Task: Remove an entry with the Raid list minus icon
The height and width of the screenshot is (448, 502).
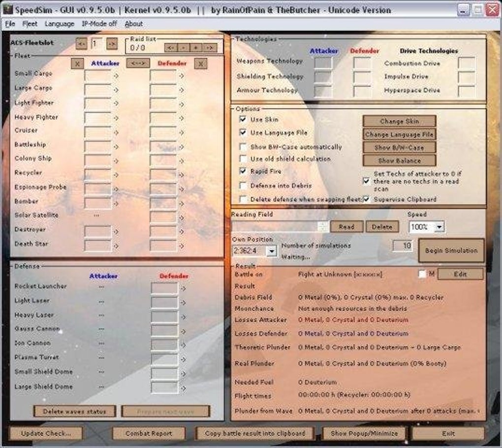Action: 183,47
